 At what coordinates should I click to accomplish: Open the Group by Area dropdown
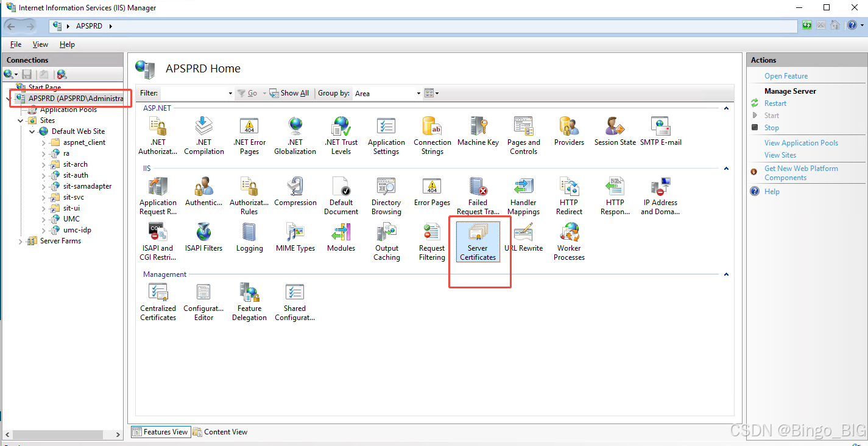pyautogui.click(x=418, y=93)
